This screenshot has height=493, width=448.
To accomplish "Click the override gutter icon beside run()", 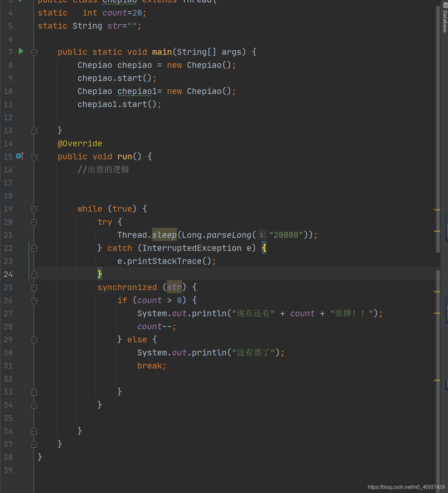I will click(x=20, y=156).
